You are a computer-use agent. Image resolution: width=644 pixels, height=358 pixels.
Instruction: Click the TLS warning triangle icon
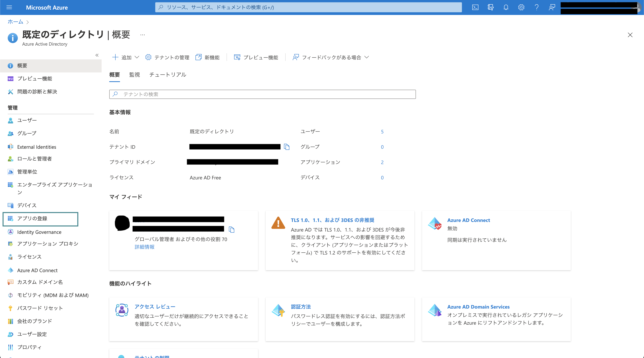[278, 223]
